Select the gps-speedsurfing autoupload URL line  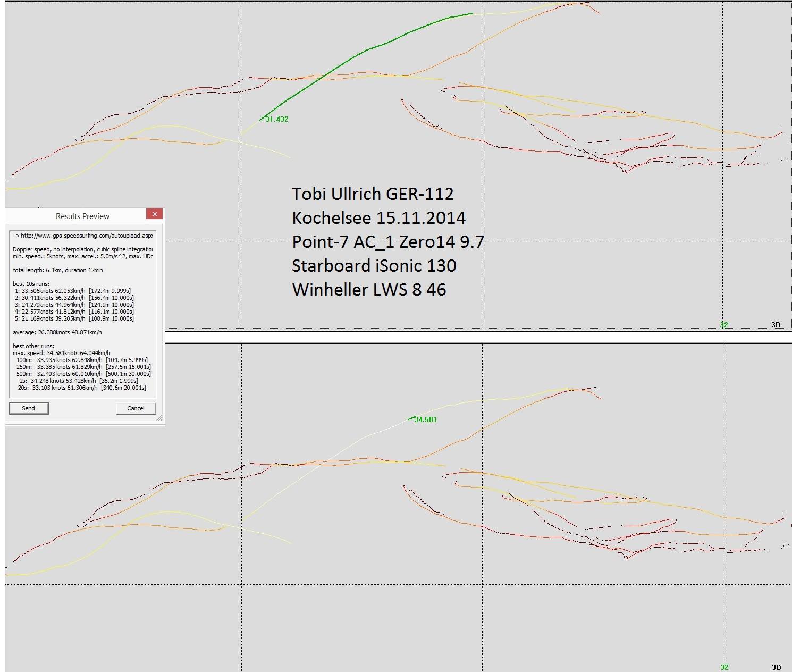pos(83,236)
